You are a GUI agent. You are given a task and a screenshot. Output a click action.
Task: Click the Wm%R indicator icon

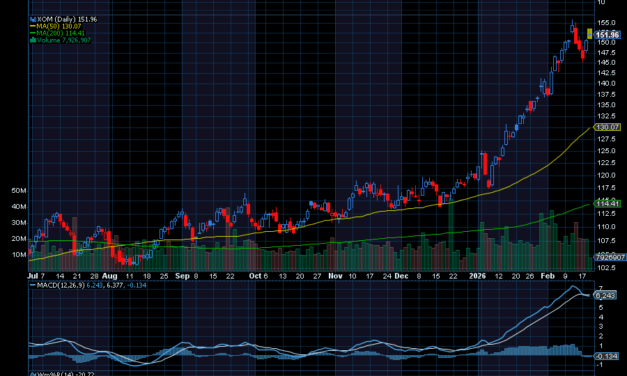tap(33, 374)
